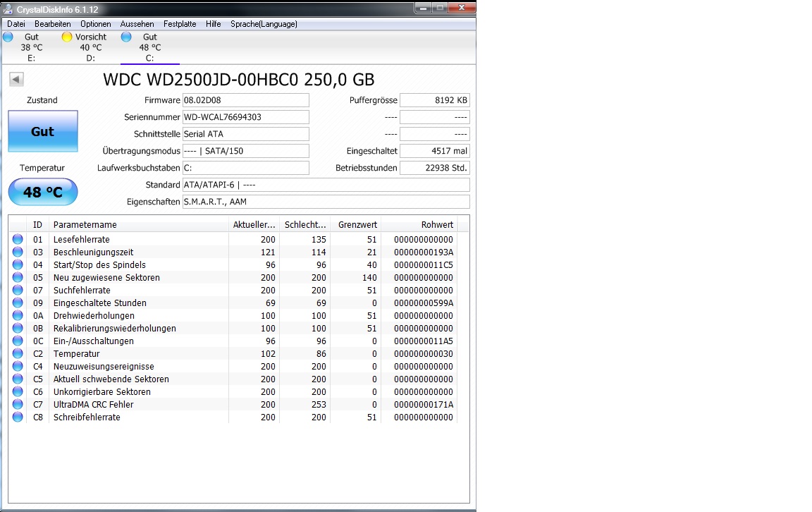Click the CrystalDiskInfo title bar icon
The width and height of the screenshot is (812, 512).
pyautogui.click(x=8, y=8)
